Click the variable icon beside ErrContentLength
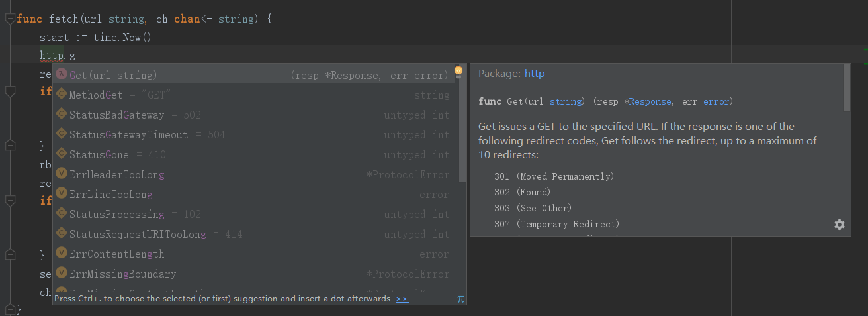The width and height of the screenshot is (868, 316). tap(62, 254)
